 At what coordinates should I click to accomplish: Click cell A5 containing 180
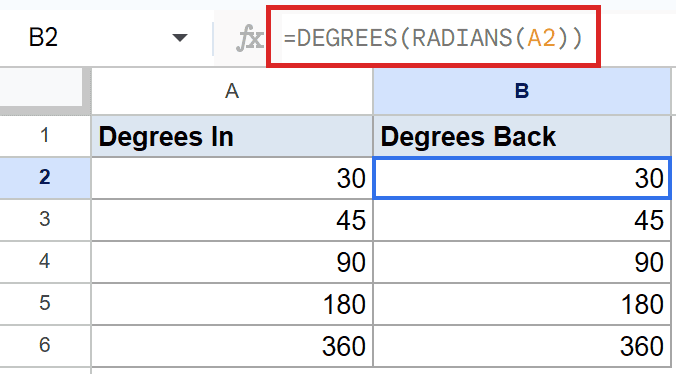[x=232, y=303]
